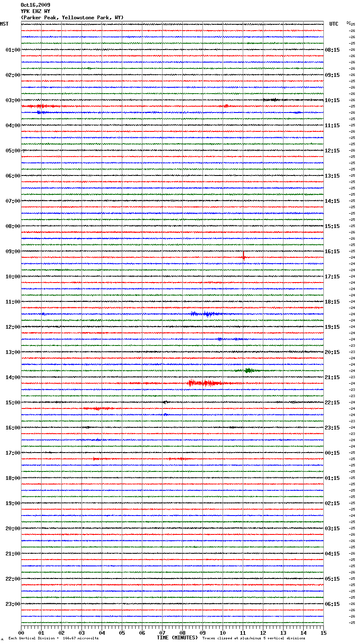Click the 12:15 UTC time label
Screen dimensions: 357x644
click(x=332, y=151)
